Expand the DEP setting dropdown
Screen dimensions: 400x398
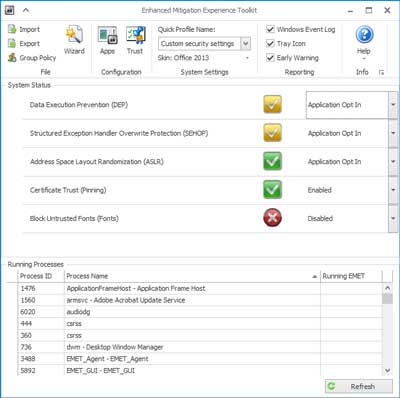(x=393, y=105)
